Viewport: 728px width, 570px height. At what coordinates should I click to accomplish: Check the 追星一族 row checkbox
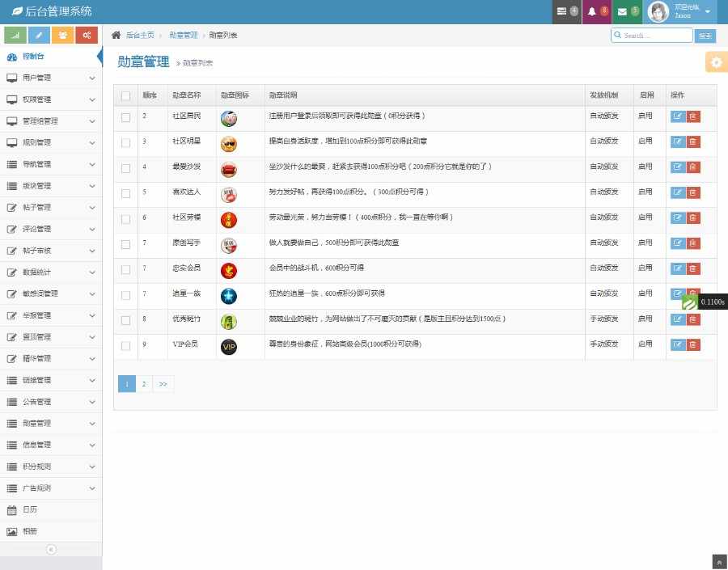pos(126,295)
